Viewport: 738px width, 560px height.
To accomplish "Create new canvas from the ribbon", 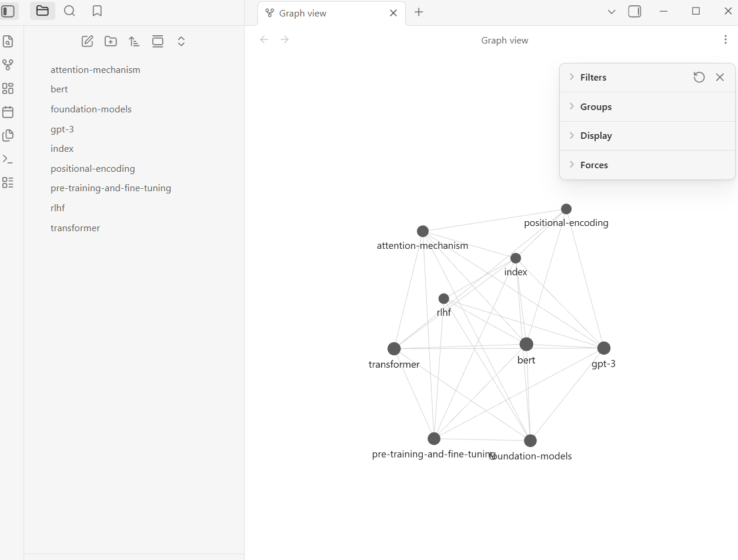I will tap(8, 88).
